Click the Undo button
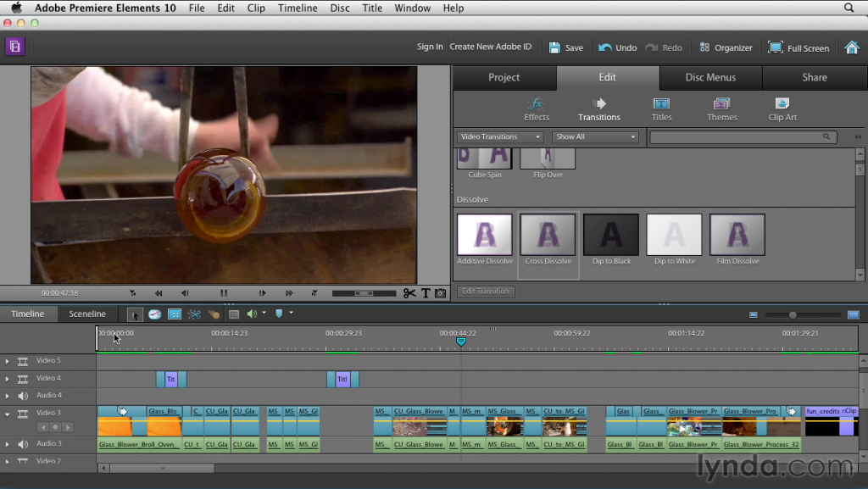 tap(618, 47)
